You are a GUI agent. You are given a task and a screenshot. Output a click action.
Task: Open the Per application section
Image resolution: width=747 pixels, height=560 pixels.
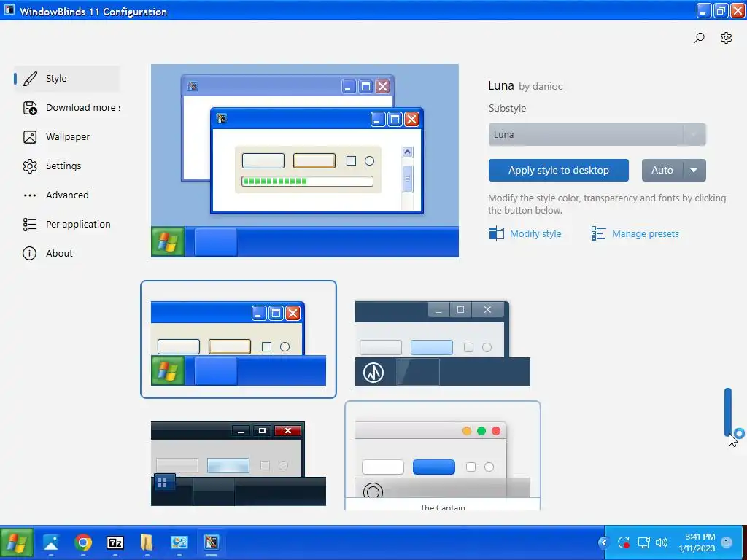(x=66, y=225)
